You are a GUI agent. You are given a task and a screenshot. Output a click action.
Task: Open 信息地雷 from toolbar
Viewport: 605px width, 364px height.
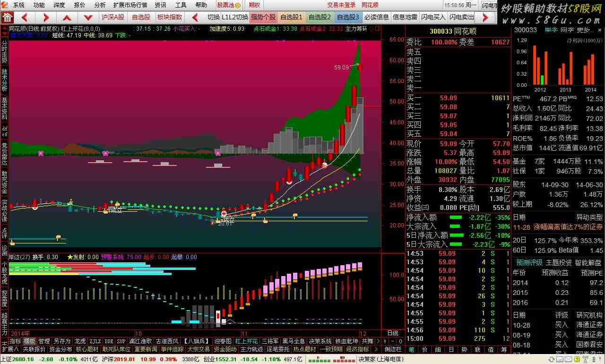(x=405, y=17)
